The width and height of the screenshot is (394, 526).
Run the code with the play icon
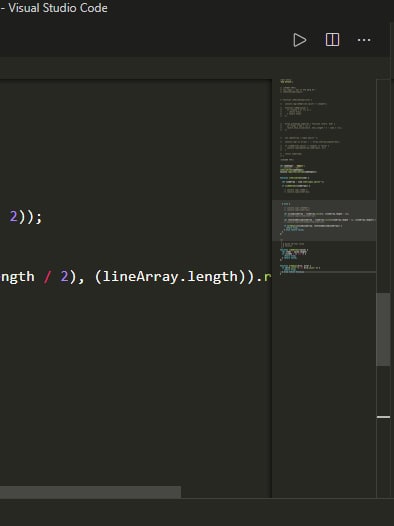click(x=299, y=40)
